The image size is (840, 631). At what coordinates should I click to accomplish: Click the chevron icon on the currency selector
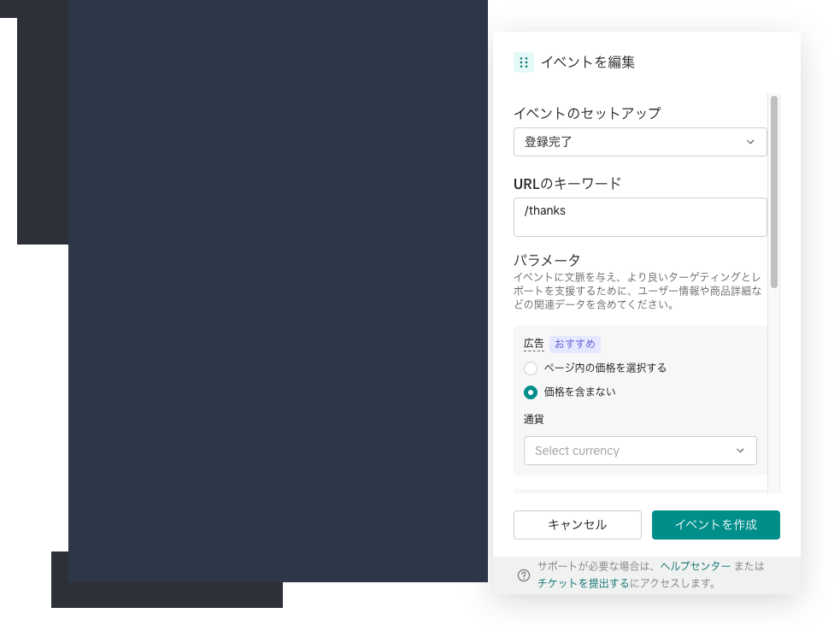coord(740,451)
